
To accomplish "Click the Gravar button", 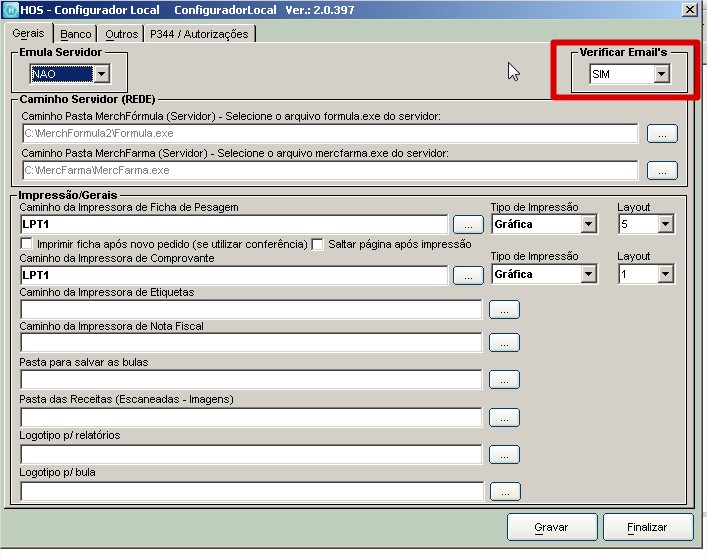I will [551, 527].
